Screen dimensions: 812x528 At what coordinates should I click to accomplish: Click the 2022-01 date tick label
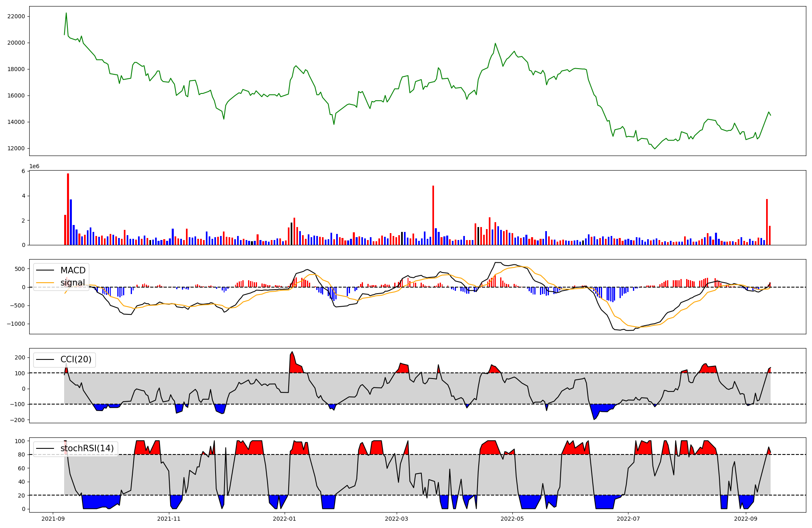(285, 519)
